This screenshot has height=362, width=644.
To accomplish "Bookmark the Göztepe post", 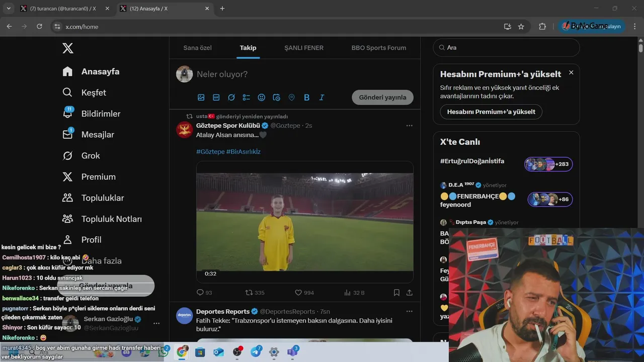I will (396, 293).
